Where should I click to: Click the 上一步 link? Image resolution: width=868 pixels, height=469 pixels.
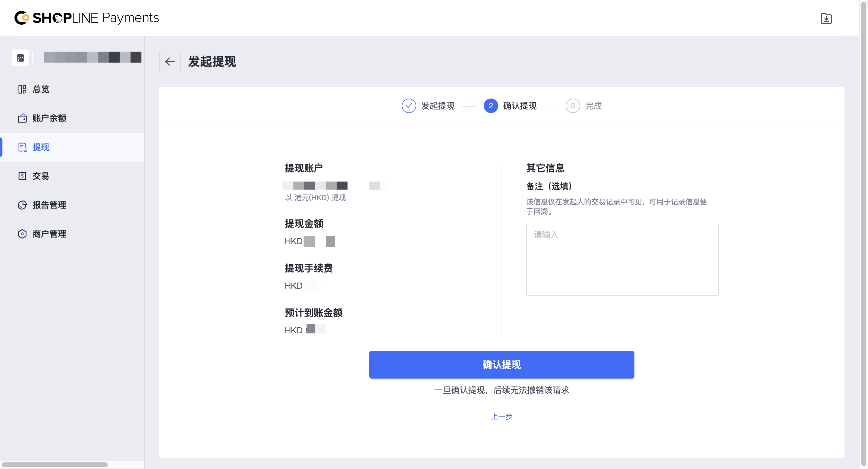tap(502, 416)
